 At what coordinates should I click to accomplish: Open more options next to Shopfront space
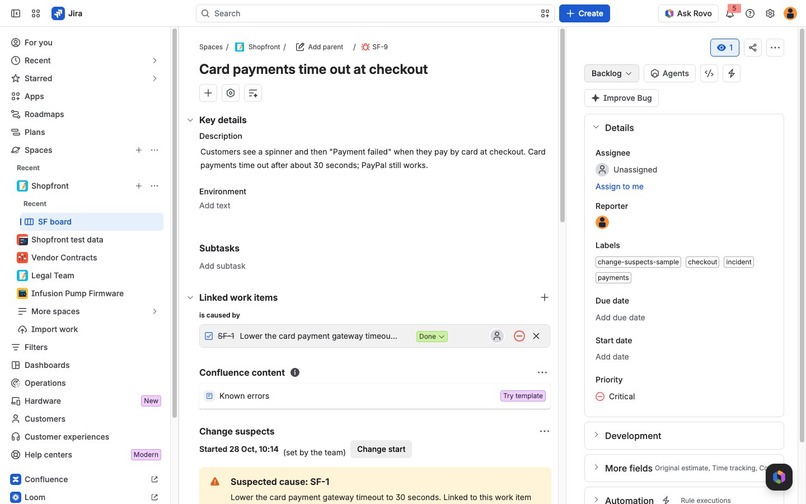[154, 186]
